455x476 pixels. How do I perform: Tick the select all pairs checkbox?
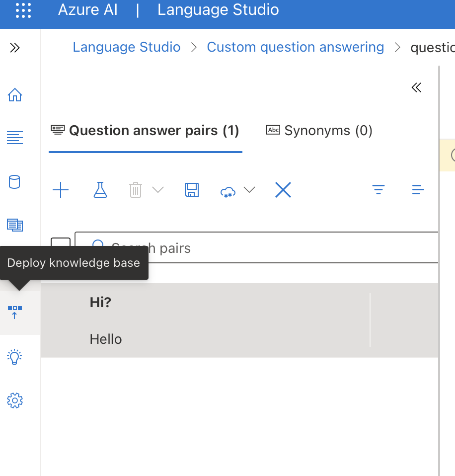(x=61, y=242)
